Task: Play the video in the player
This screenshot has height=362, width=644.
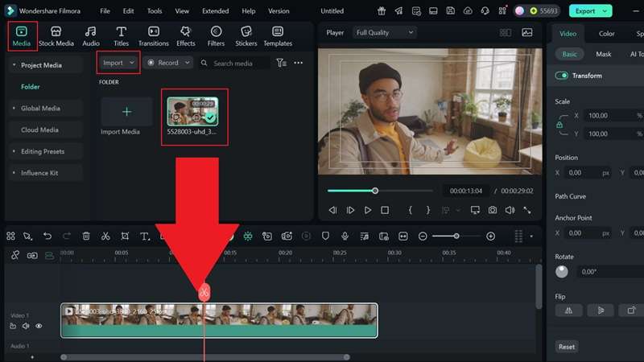Action: [x=368, y=210]
